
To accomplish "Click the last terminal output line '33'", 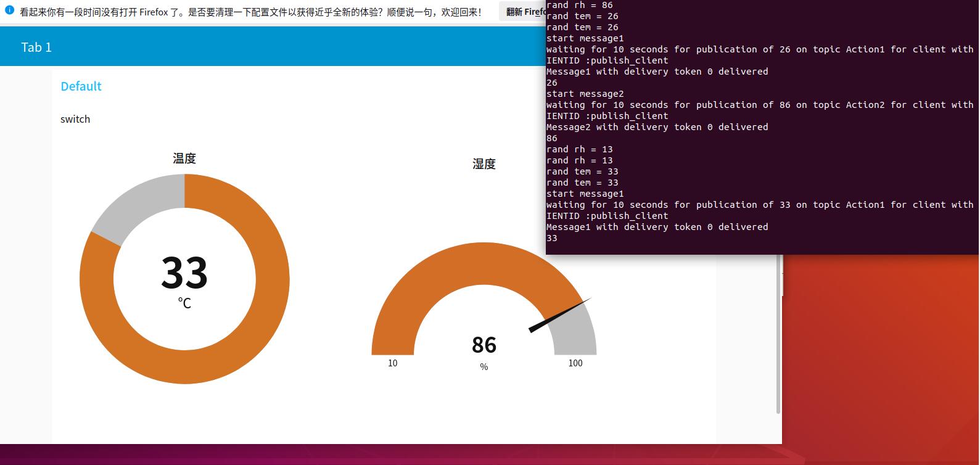I will [x=552, y=238].
